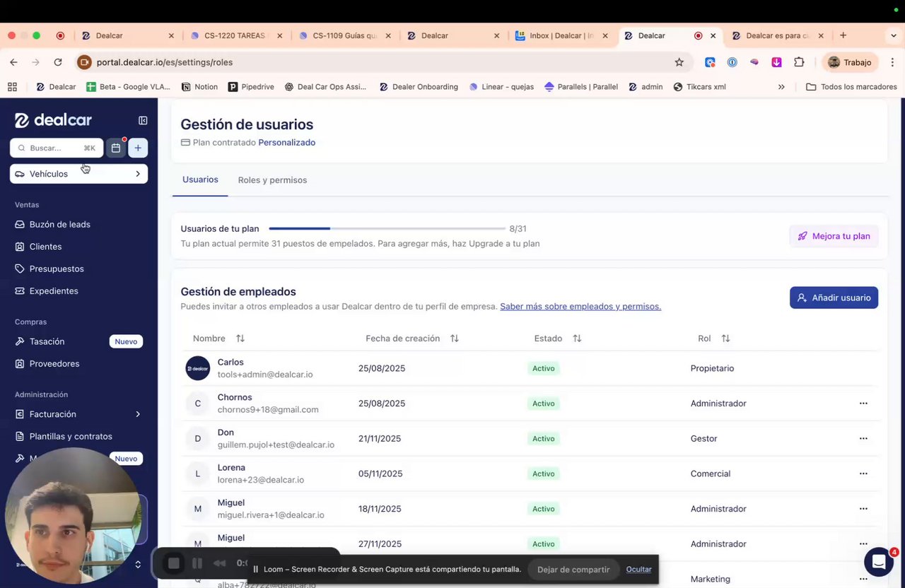
Task: Open Expedientes in the sidebar
Action: 54,291
